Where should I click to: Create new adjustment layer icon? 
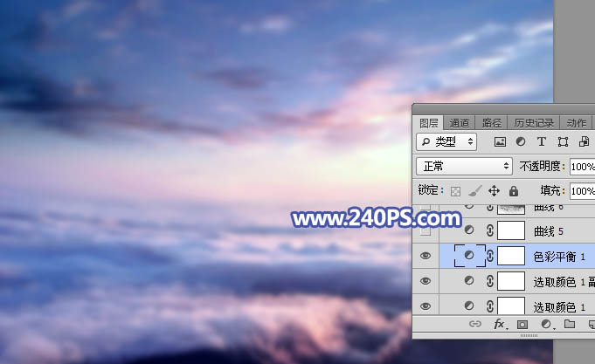pos(546,324)
